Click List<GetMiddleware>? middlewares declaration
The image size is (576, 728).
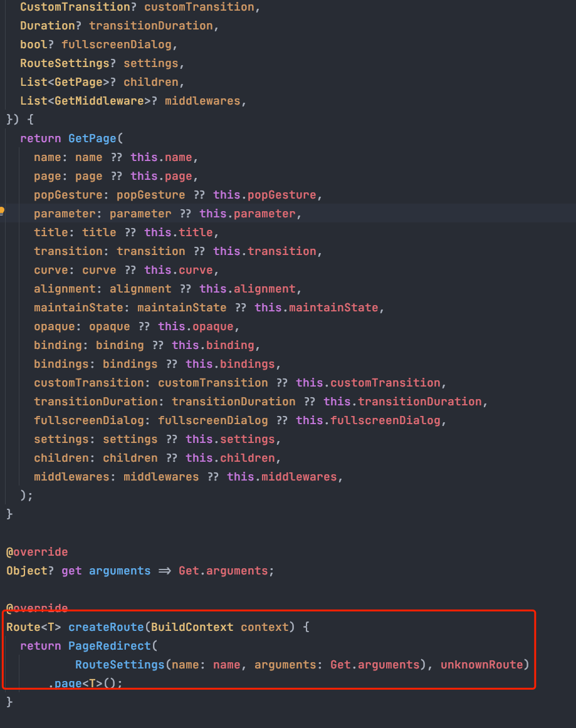[125, 100]
